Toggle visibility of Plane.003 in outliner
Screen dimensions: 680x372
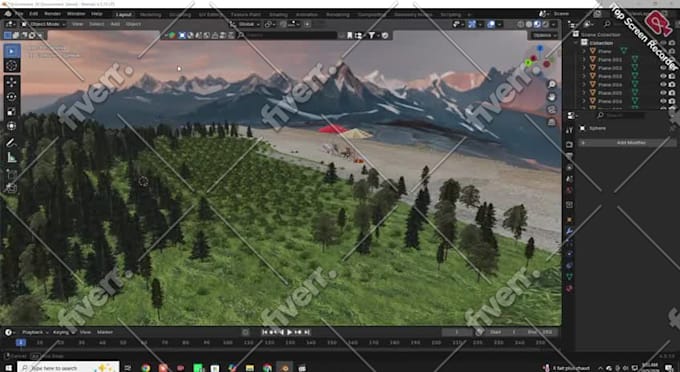663,76
